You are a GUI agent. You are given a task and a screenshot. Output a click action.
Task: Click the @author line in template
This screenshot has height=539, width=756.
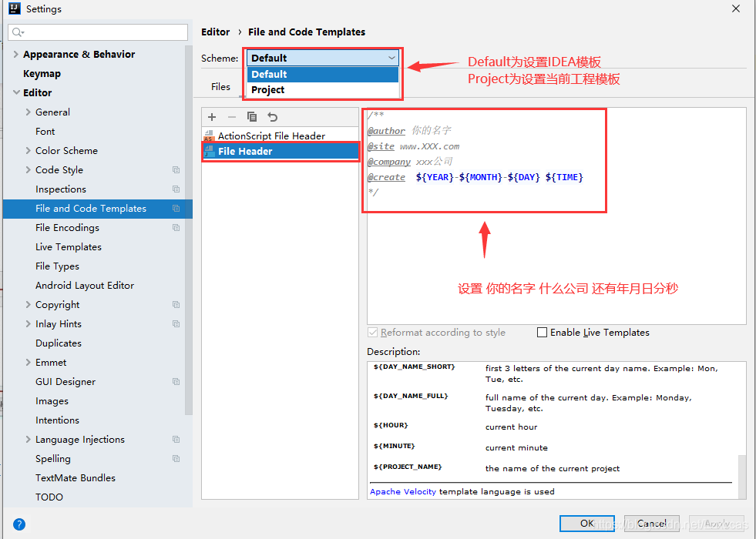(409, 131)
